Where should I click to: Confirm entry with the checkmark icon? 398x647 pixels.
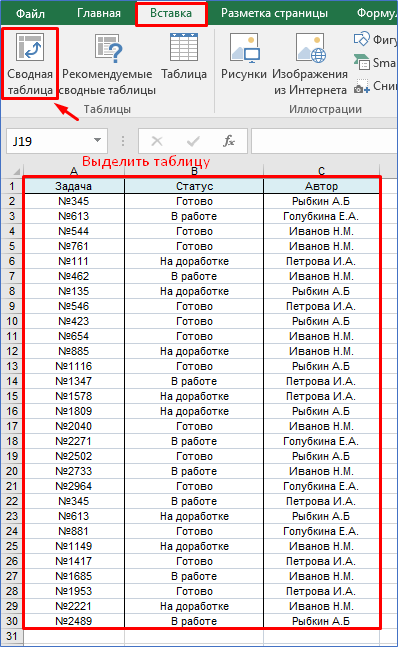[x=193, y=142]
